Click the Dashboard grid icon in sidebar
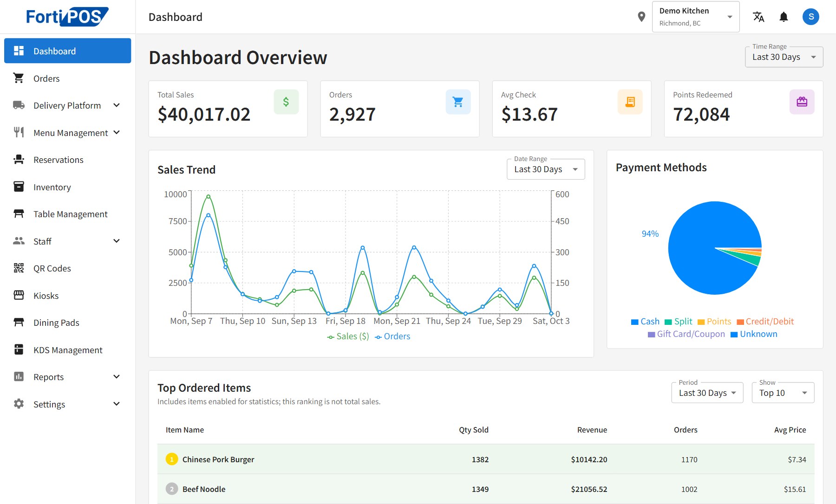The width and height of the screenshot is (836, 504). [19, 51]
